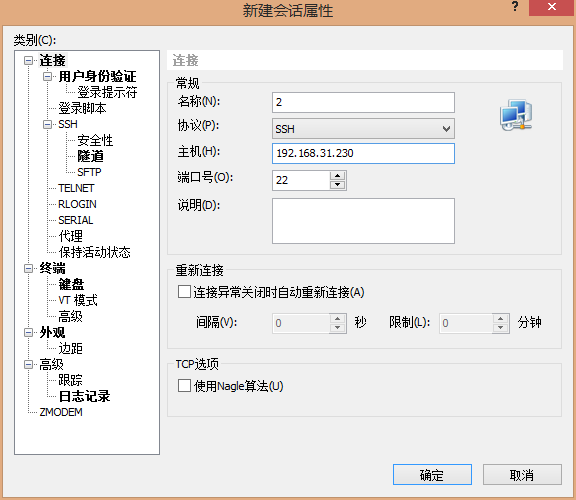Click the 确定 button
The height and width of the screenshot is (500, 576).
click(432, 475)
